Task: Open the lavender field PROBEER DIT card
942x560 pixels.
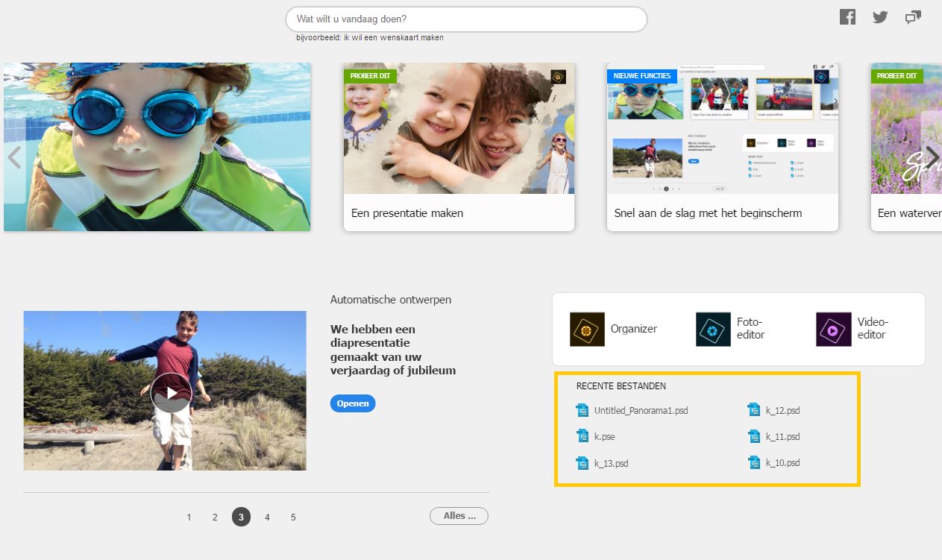Action: 906,147
